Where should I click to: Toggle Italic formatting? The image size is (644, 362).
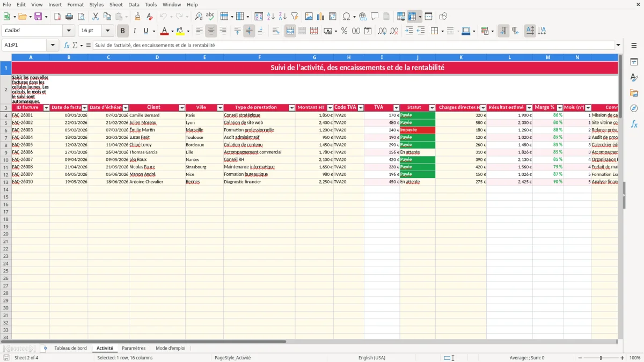(x=134, y=31)
